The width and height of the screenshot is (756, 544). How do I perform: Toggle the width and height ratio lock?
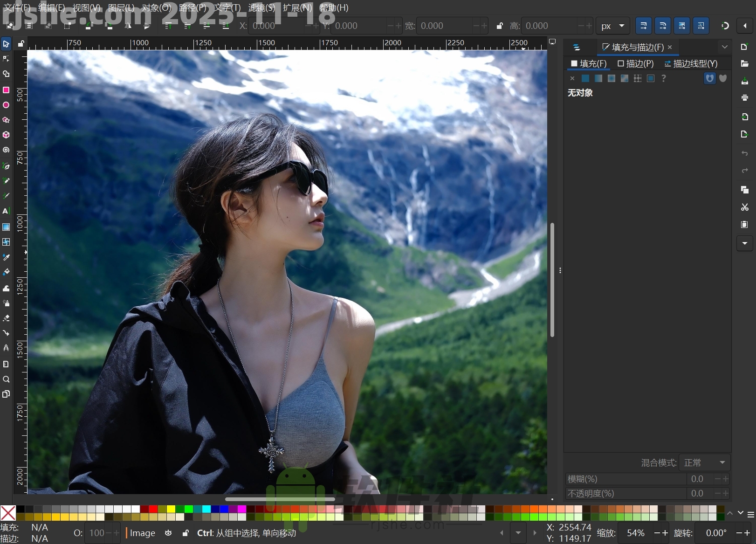click(x=500, y=26)
